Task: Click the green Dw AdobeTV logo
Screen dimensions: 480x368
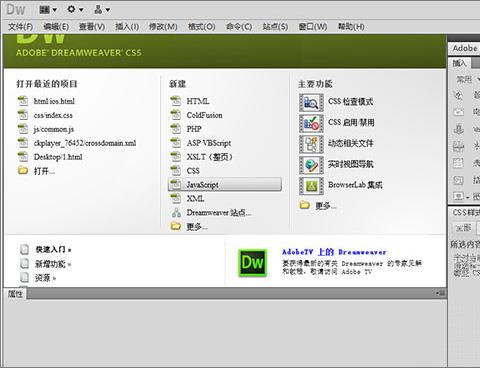Action: [252, 263]
